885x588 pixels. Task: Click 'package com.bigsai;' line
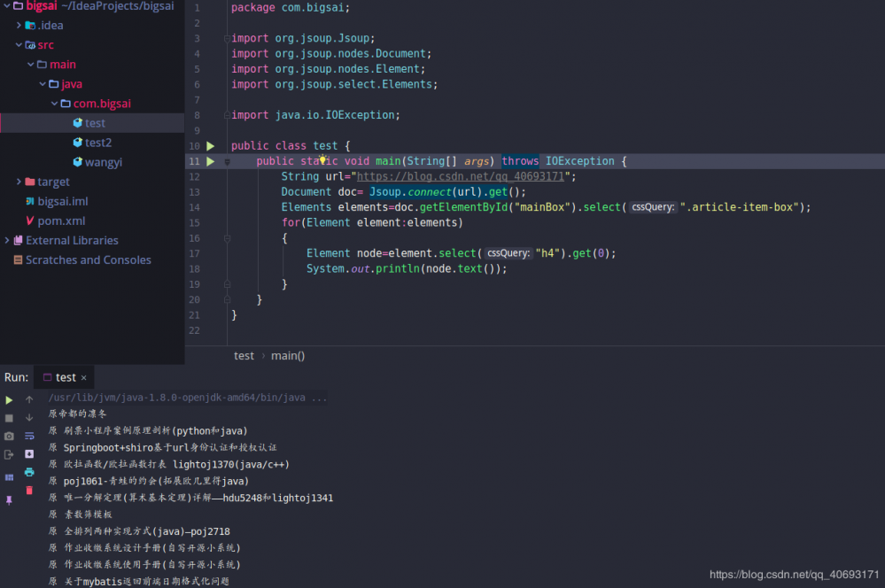pyautogui.click(x=290, y=8)
